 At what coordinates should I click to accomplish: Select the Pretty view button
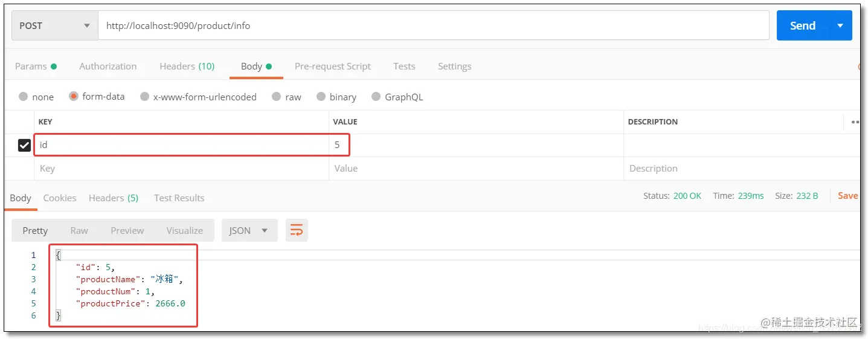35,230
